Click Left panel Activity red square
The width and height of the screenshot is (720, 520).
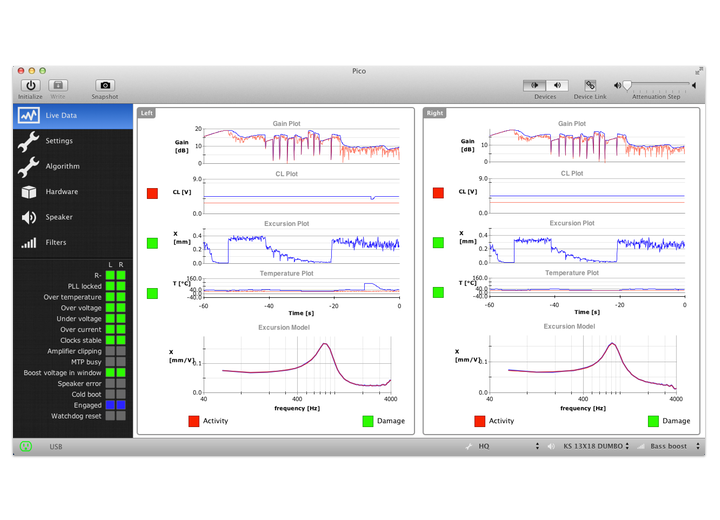tap(194, 421)
